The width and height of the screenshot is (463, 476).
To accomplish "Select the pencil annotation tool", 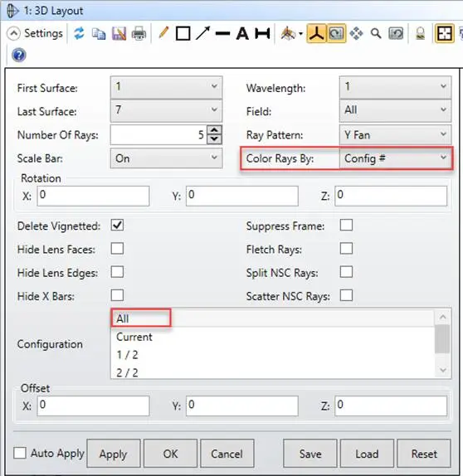I will point(163,33).
